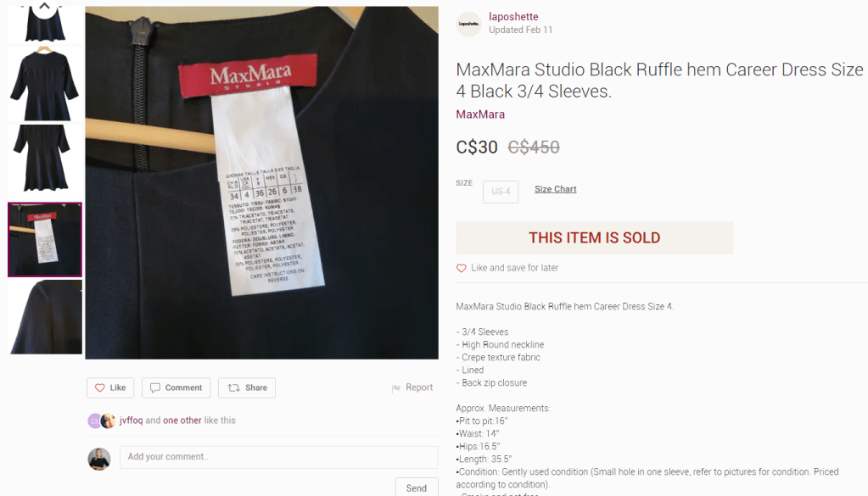Click the flag icon next to Report

[395, 388]
